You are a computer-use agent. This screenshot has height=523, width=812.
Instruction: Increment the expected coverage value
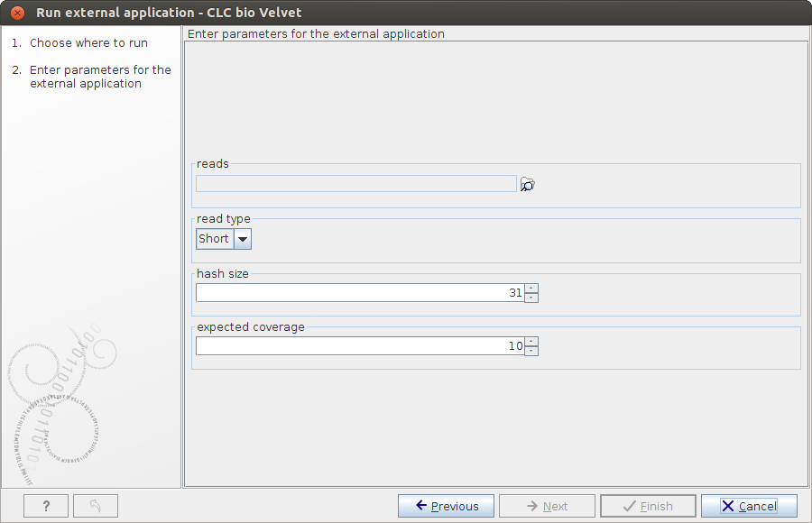(531, 341)
